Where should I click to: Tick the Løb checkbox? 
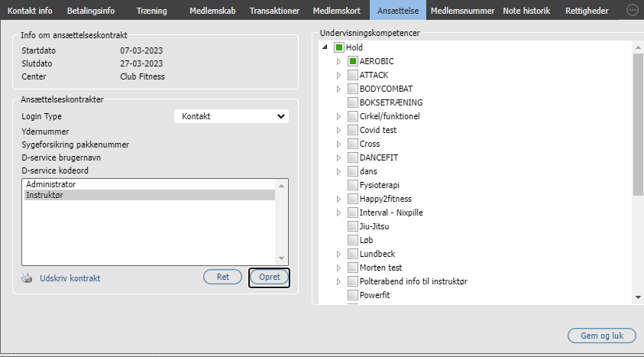(x=352, y=240)
